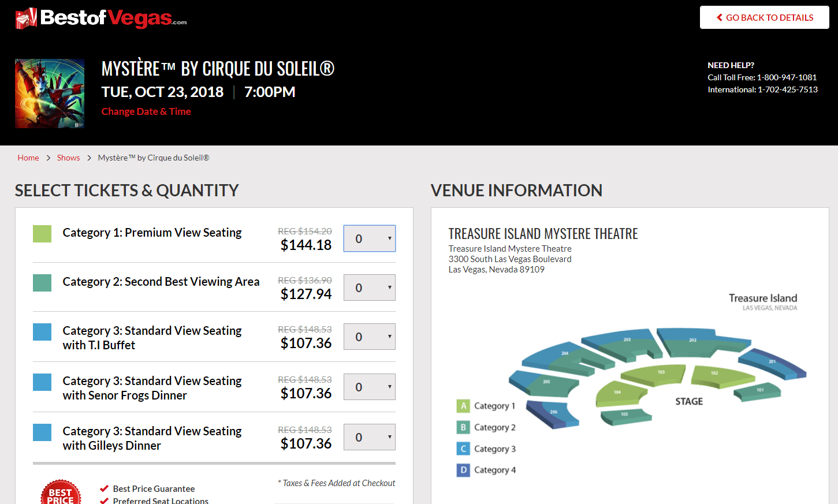Open the Shows breadcrumb link
The height and width of the screenshot is (504, 838).
point(68,158)
